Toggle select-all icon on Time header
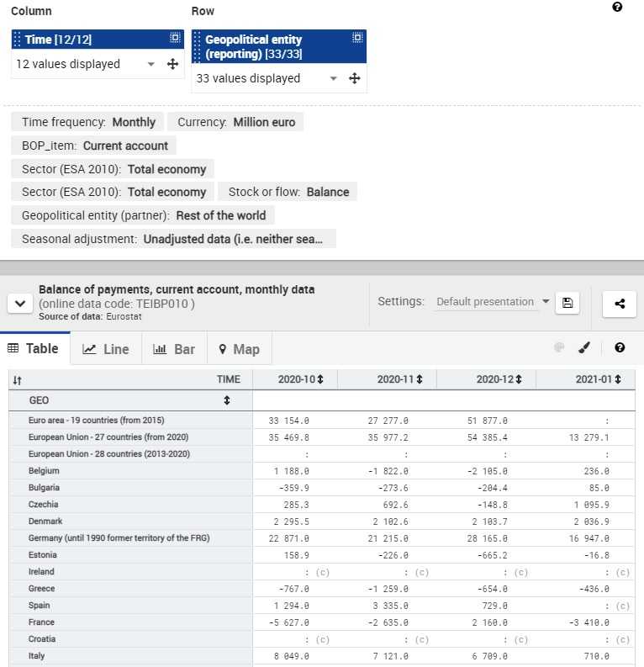644x667 pixels. [x=175, y=38]
